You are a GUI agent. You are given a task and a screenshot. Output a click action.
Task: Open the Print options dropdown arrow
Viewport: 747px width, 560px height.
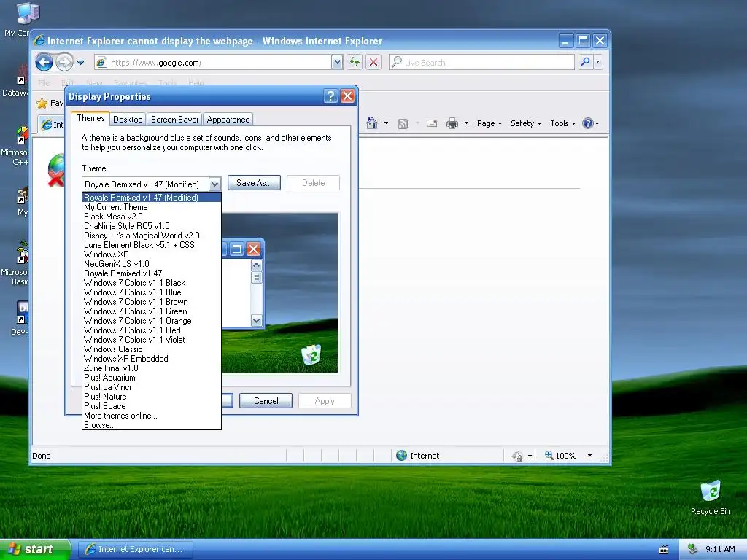tap(466, 123)
